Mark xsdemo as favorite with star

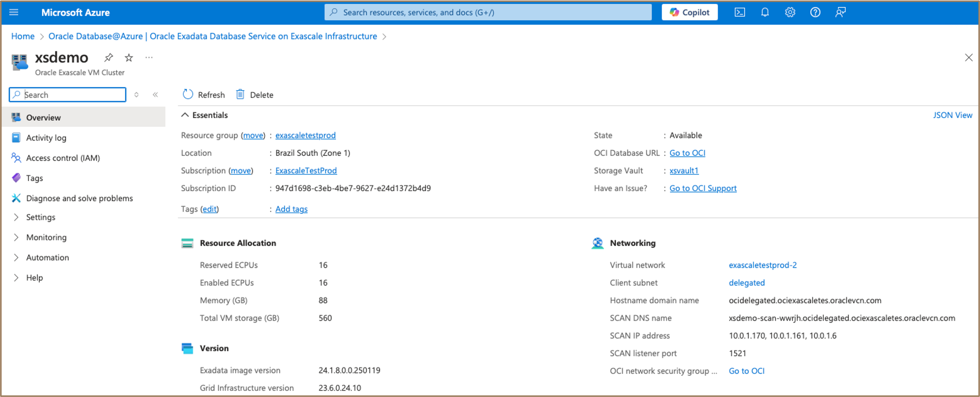(x=129, y=58)
